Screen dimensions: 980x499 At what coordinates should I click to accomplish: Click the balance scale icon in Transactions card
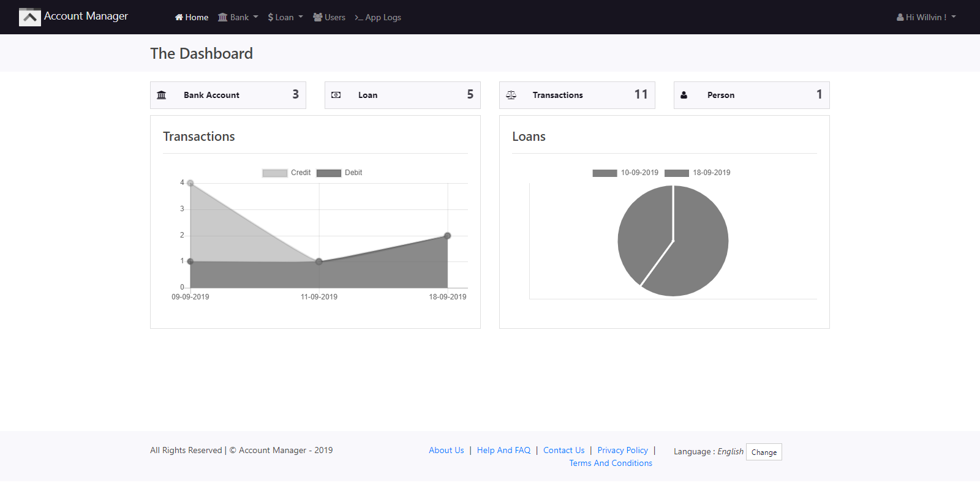511,95
